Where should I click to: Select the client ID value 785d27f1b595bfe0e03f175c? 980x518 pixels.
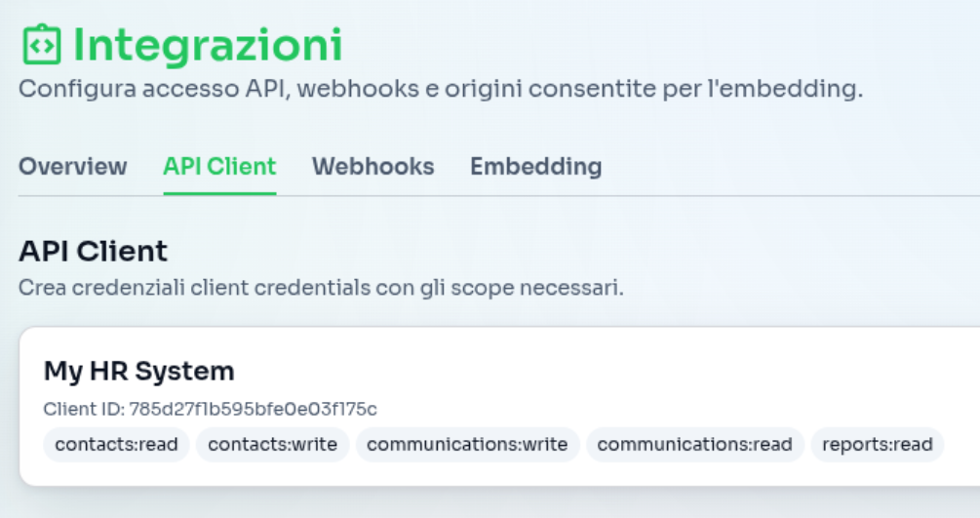(x=253, y=409)
